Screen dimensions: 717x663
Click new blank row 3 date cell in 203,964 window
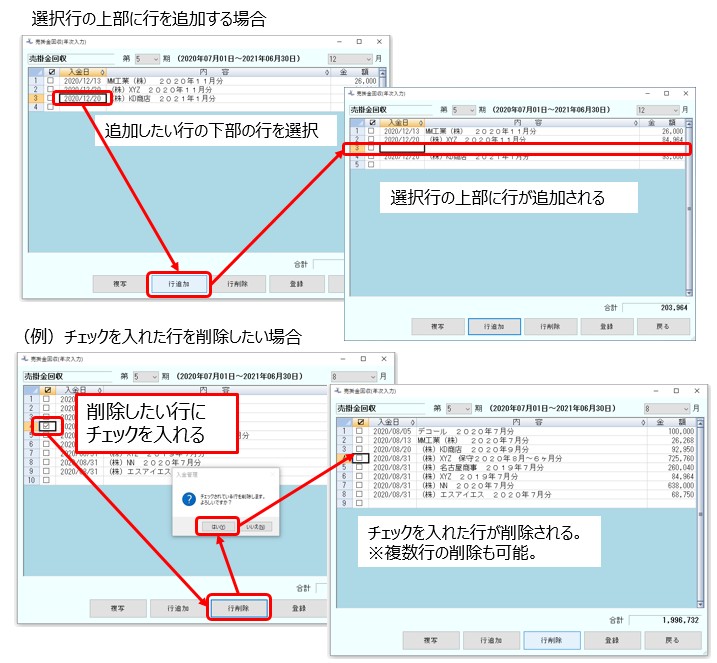(402, 148)
